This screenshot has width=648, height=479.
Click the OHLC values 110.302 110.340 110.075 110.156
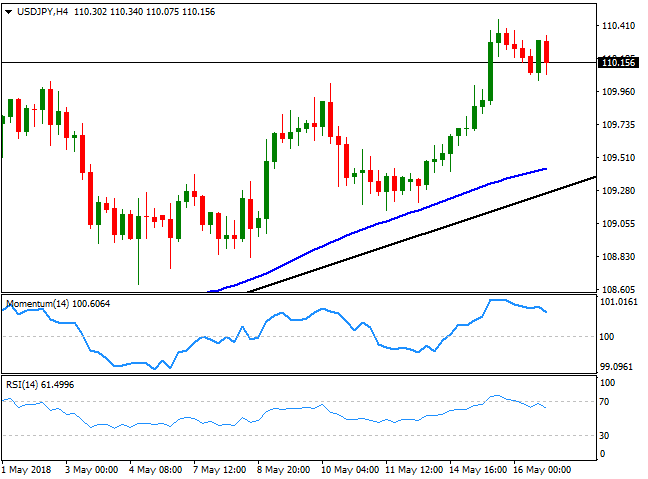(x=145, y=12)
